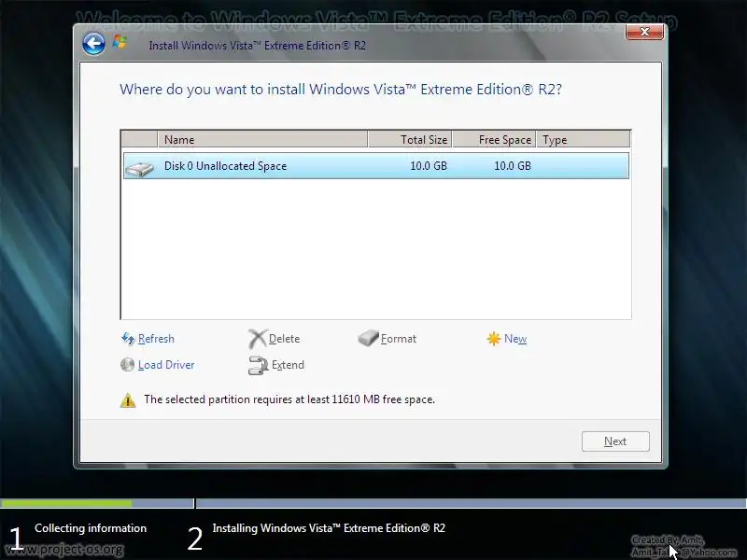747x560 pixels.
Task: Click the yellow warning triangle icon
Action: 128,400
